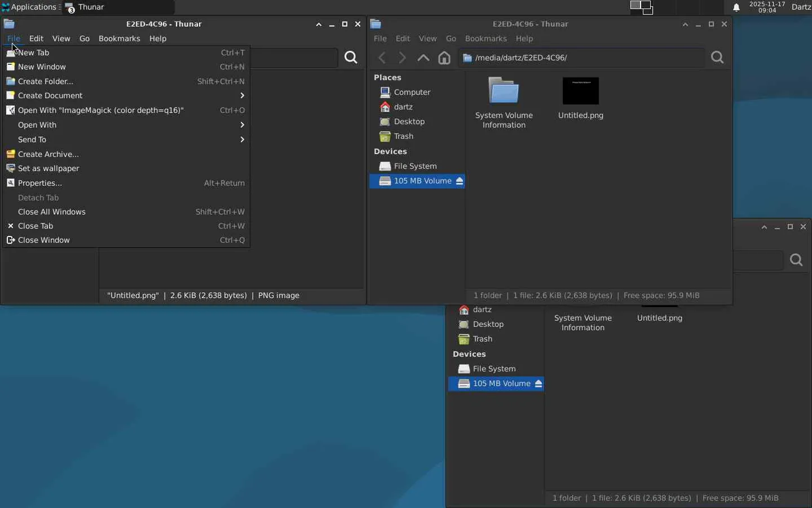812x508 pixels.
Task: Open the View menu in the path-bar window
Action: tap(427, 38)
